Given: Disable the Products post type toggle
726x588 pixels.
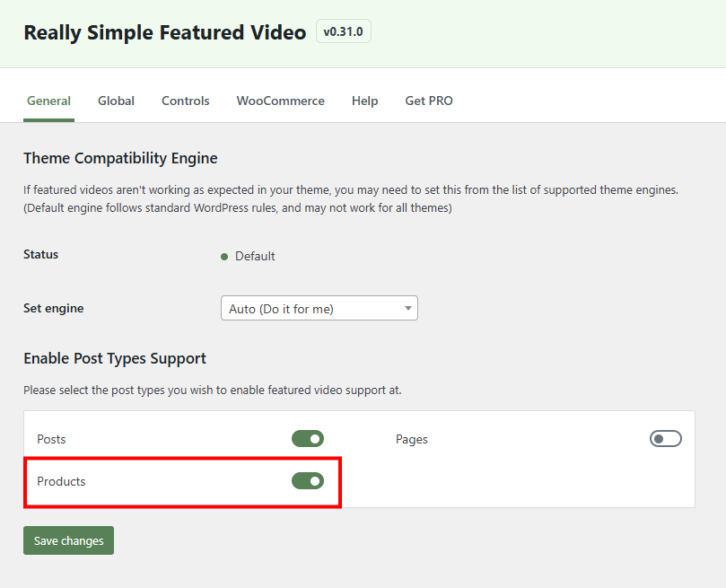Looking at the screenshot, I should 308,480.
